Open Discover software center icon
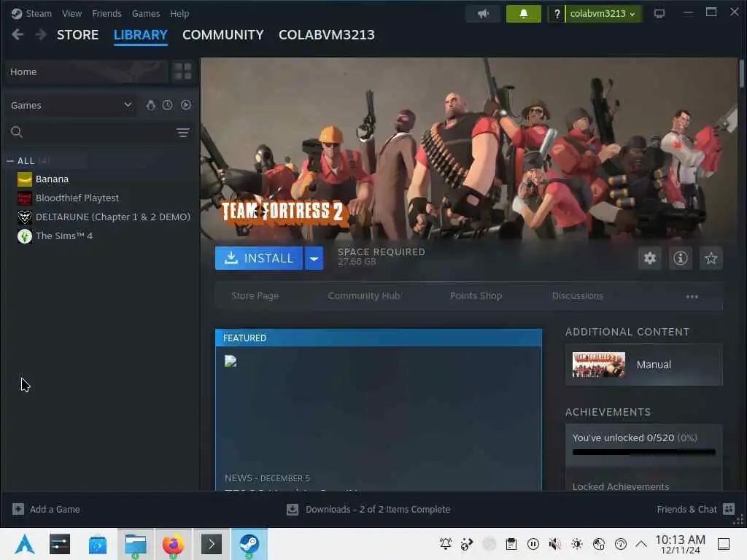747x560 pixels. coord(98,544)
